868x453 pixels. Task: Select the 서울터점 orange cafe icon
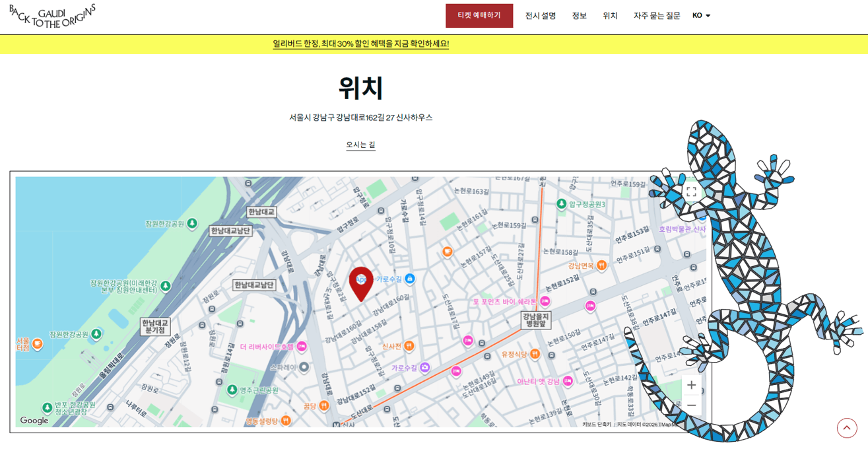(38, 343)
